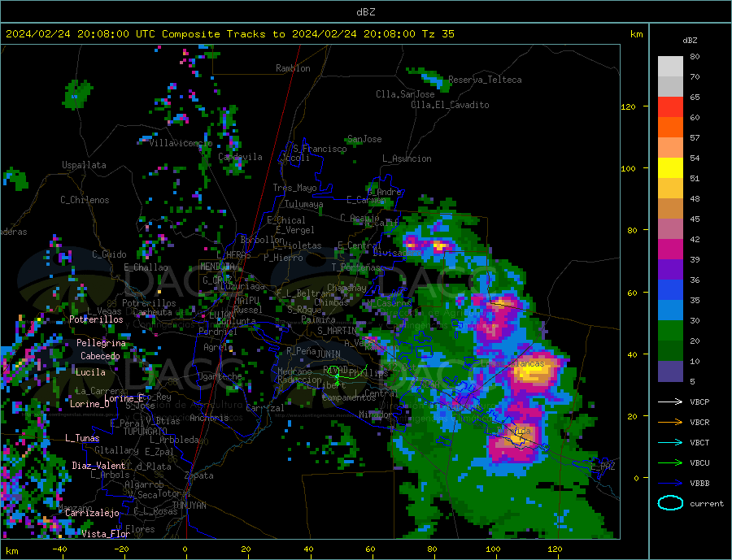Click the Cabecedo label
The image size is (732, 560).
[x=100, y=356]
